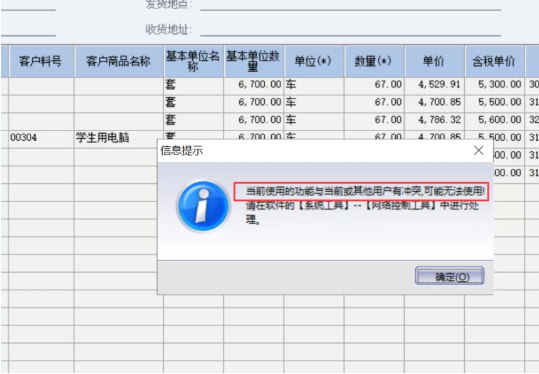This screenshot has height=374, width=539.
Task: Click the 单价 column header
Action: pos(434,61)
